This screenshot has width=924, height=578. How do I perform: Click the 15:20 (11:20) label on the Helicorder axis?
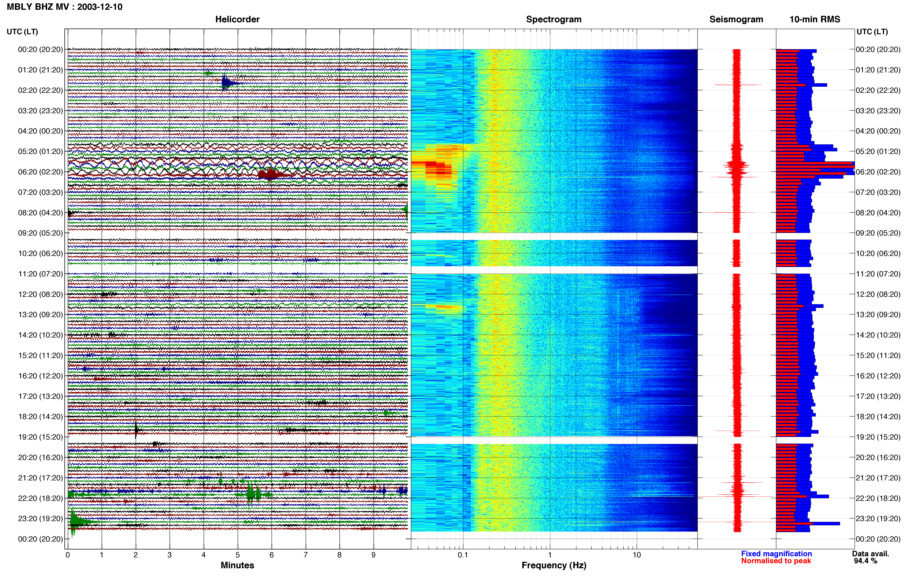point(41,356)
